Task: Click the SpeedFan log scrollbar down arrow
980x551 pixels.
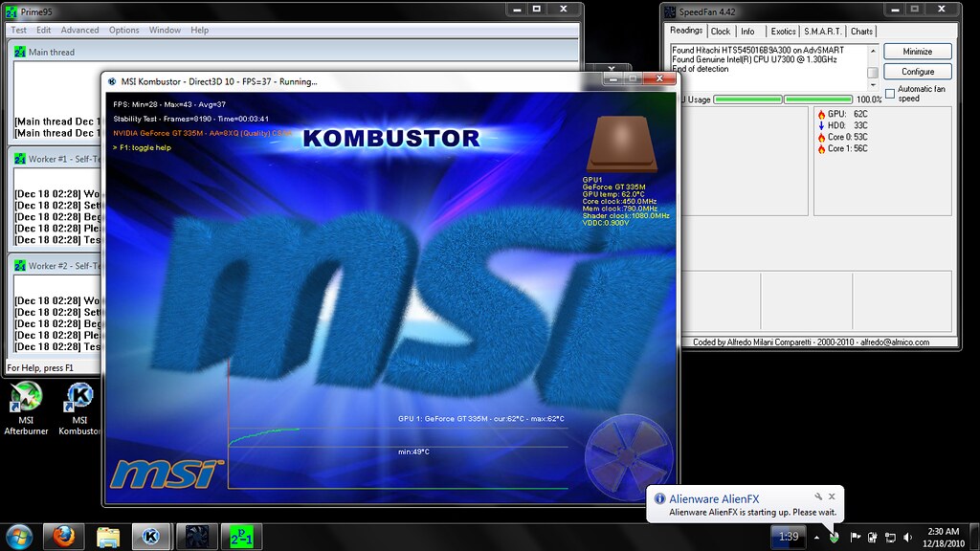Action: (x=873, y=85)
